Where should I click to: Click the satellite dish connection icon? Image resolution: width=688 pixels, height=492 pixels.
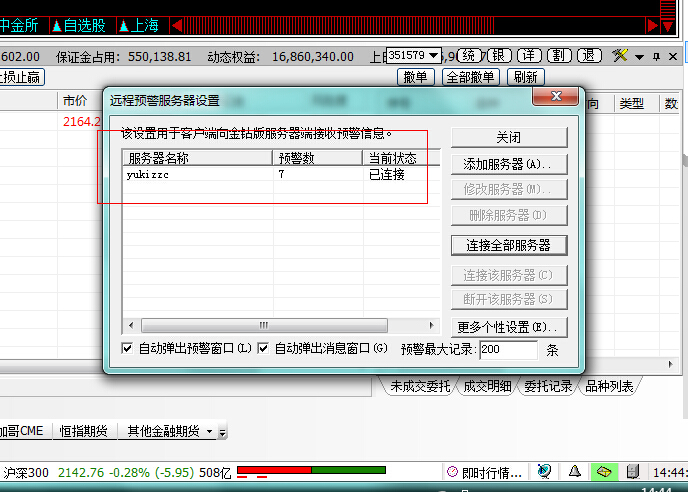(x=544, y=471)
